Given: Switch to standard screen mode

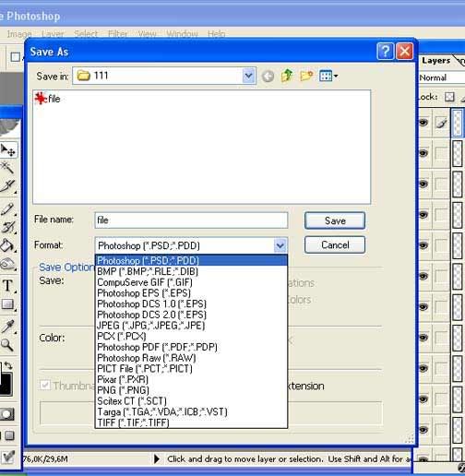Looking at the screenshot, I should point(9,435).
